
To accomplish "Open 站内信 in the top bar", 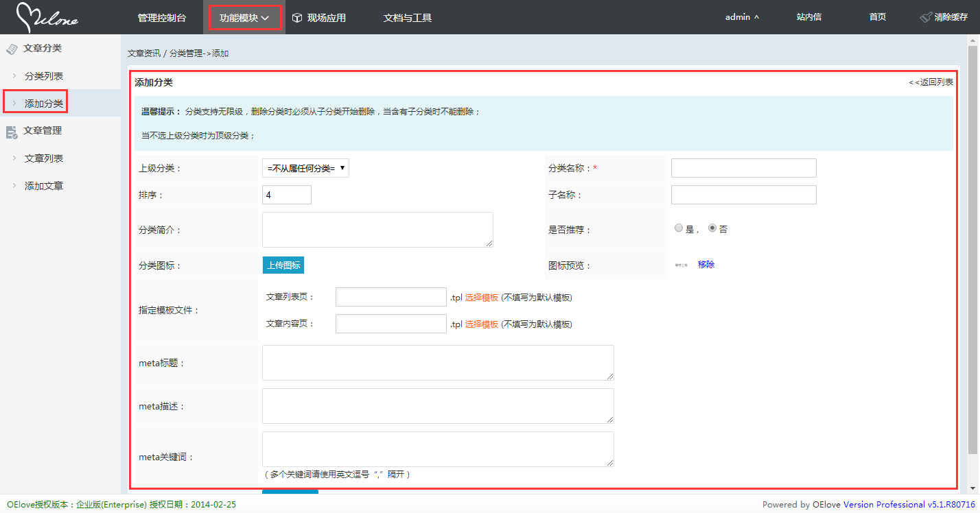I will [809, 17].
